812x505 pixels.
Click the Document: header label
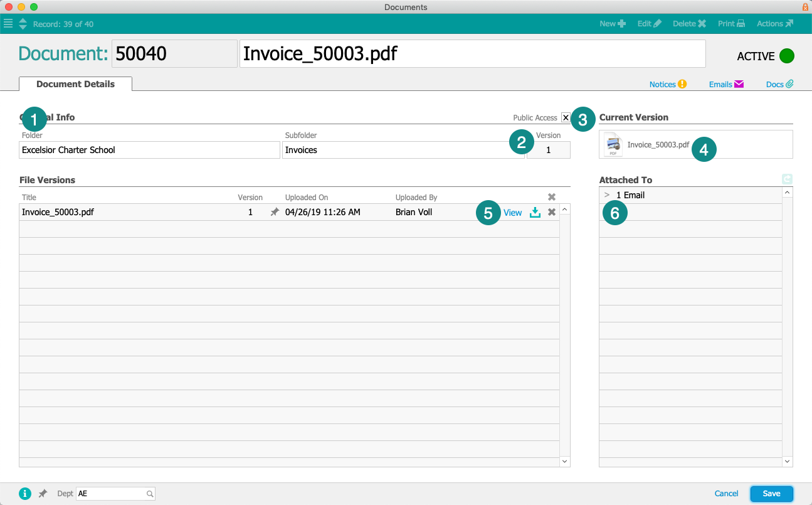point(63,54)
